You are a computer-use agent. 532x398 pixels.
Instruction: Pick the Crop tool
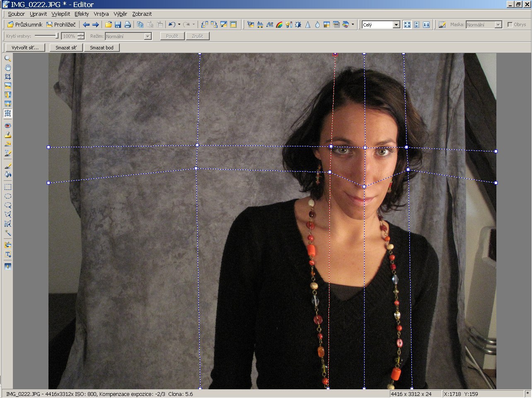7,77
